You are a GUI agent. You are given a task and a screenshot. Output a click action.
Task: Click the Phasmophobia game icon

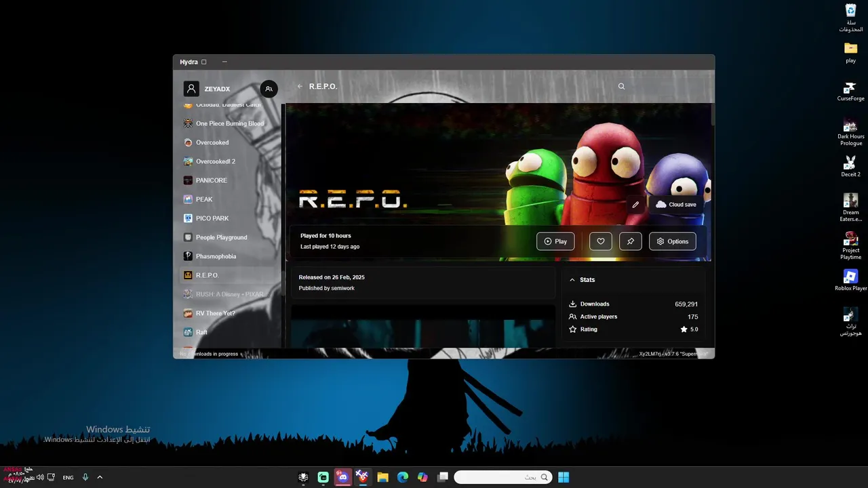pos(189,256)
